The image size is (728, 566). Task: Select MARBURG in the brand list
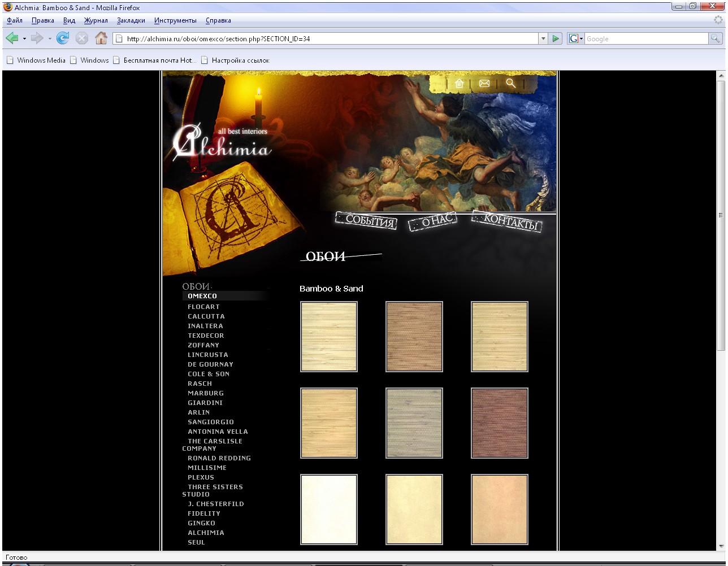tap(206, 393)
